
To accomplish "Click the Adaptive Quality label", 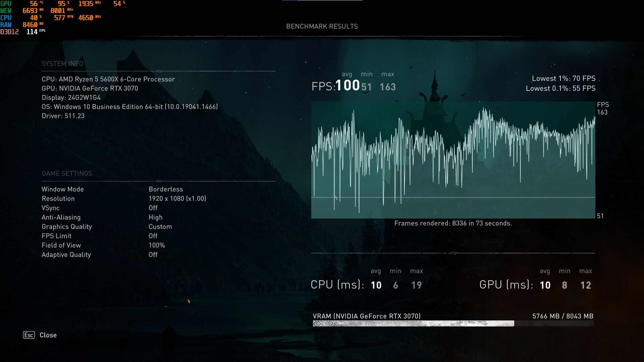I will click(66, 255).
